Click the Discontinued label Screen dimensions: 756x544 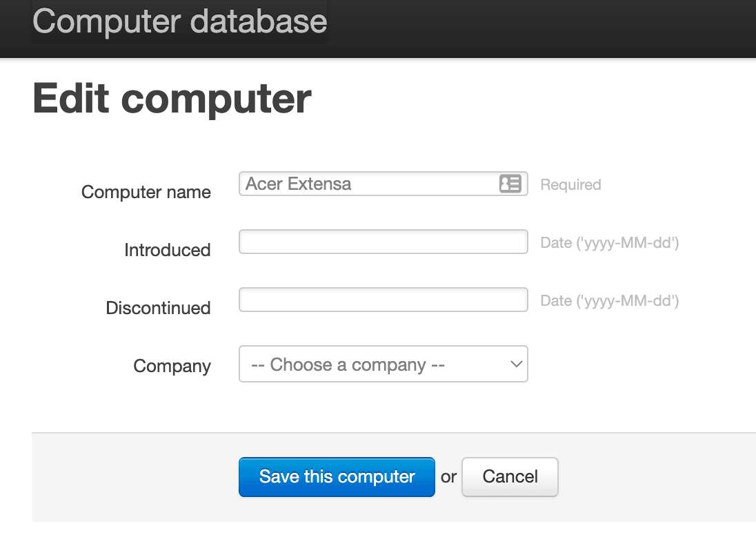(x=158, y=308)
